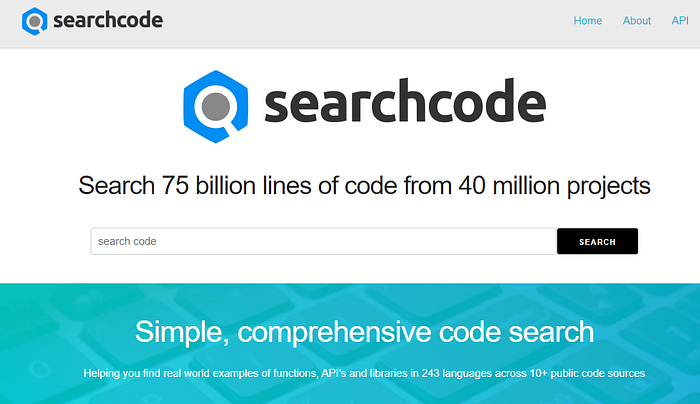Click the gray lens circle in large logo

pyautogui.click(x=216, y=107)
